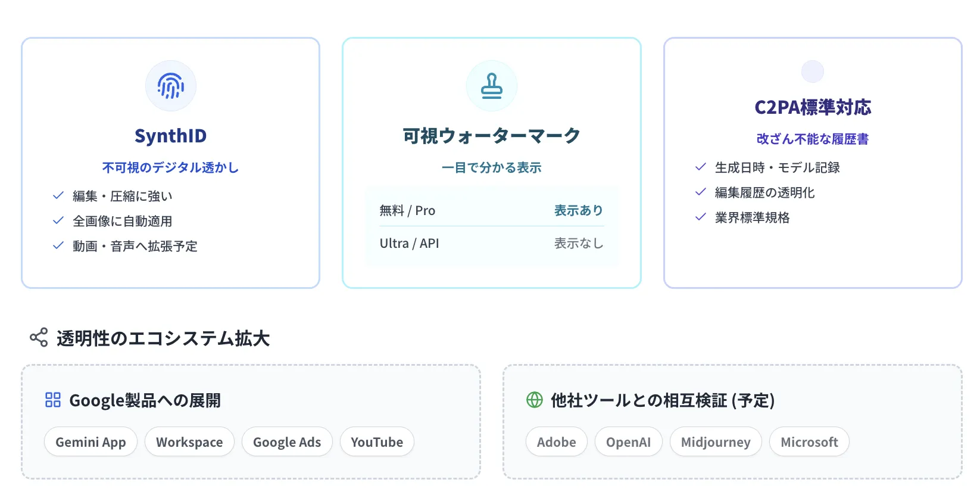Click the 他社ツールとの相互検証 (予定) heading
Viewport: 980px width, 498px height.
coord(663,400)
